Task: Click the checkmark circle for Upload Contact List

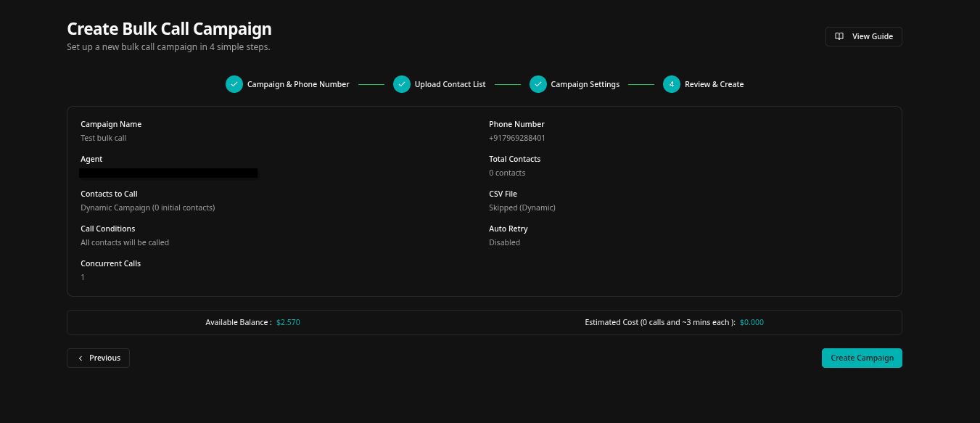Action: point(402,84)
